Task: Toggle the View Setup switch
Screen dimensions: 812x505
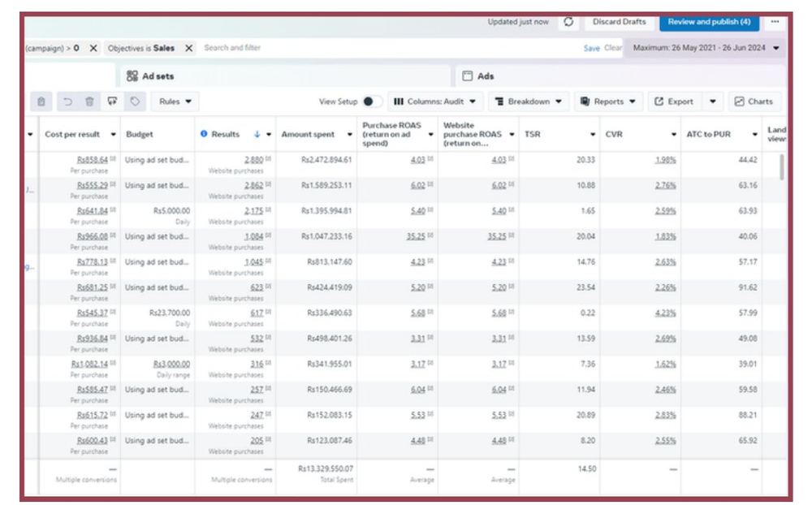Action: click(373, 101)
